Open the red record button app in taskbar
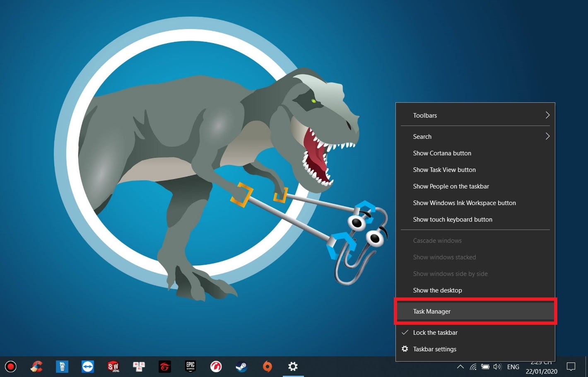The height and width of the screenshot is (377, 588). click(11, 367)
